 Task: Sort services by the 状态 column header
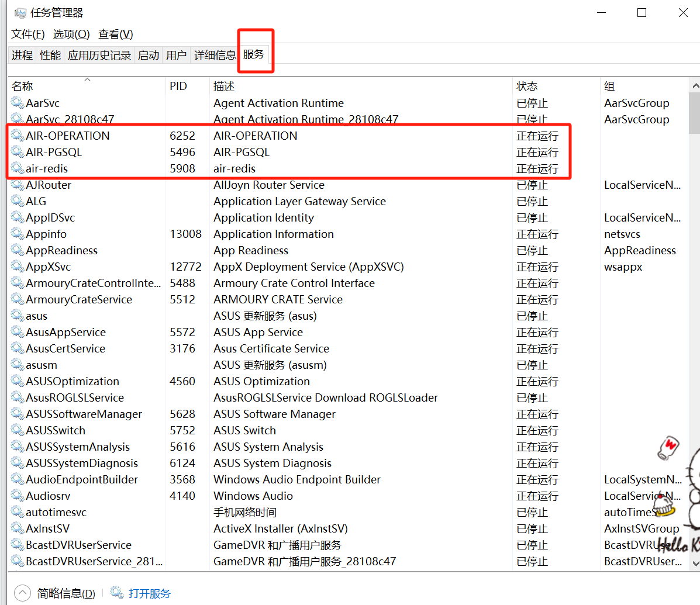(556, 86)
